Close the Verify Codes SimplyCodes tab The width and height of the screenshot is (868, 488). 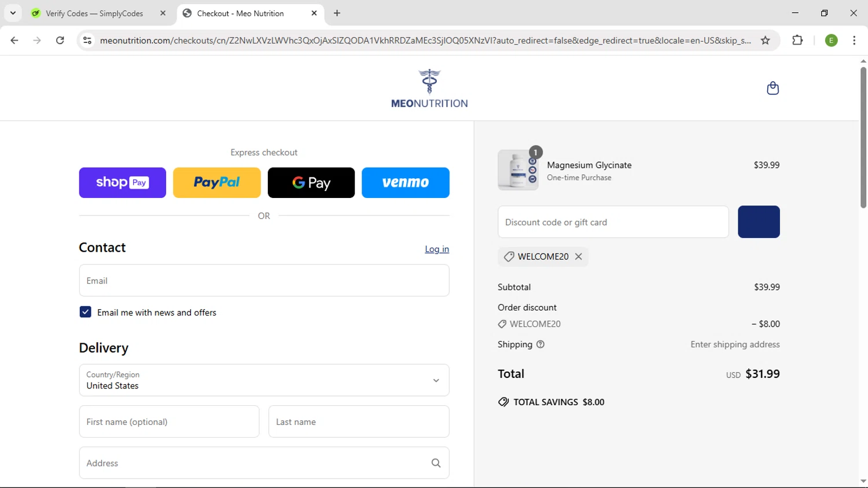[x=163, y=13]
